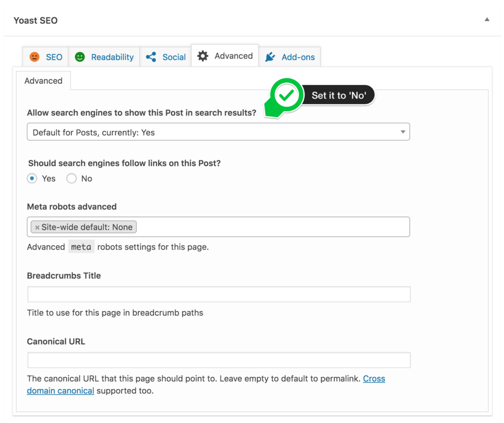Click the 'Meta robots advanced' label

pos(72,206)
